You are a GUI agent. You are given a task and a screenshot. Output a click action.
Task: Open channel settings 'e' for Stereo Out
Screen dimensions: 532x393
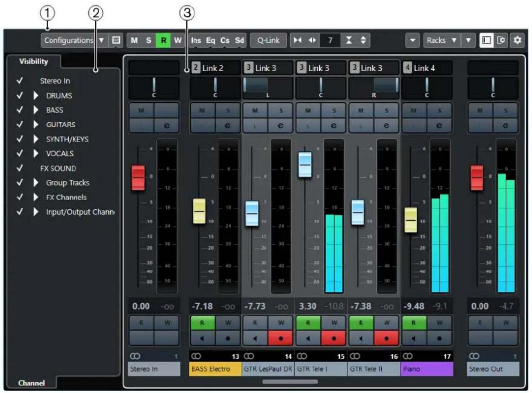click(x=505, y=126)
